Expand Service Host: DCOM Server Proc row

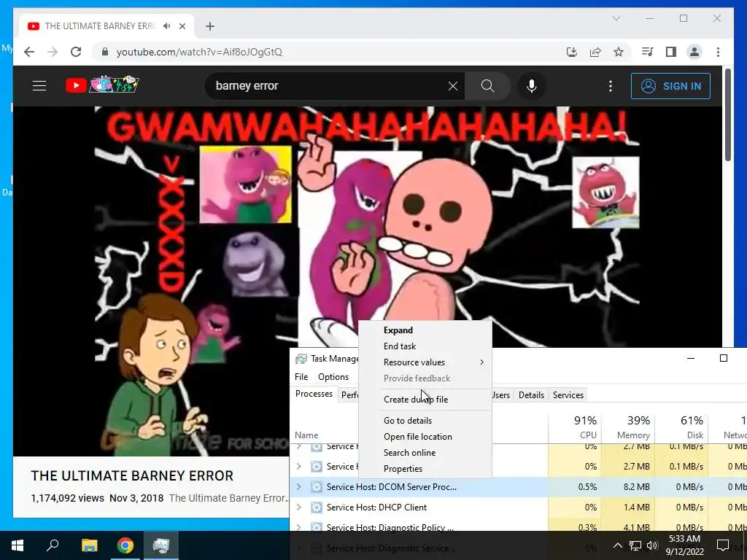[x=298, y=486]
